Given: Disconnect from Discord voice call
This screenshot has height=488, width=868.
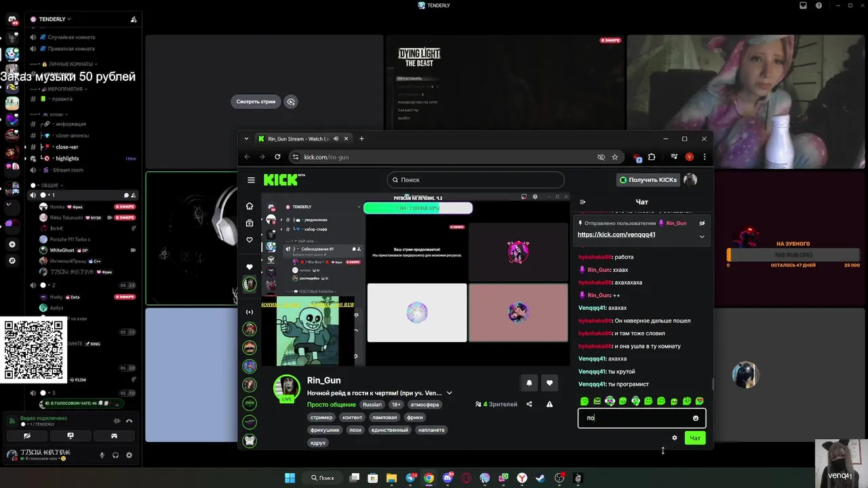Looking at the screenshot, I should pos(130,421).
